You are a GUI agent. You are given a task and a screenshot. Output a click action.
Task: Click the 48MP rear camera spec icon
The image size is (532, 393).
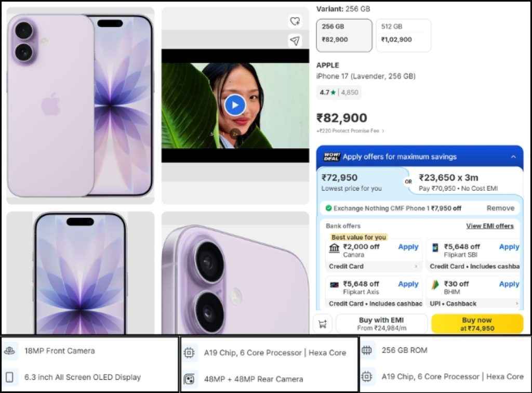[x=189, y=379]
